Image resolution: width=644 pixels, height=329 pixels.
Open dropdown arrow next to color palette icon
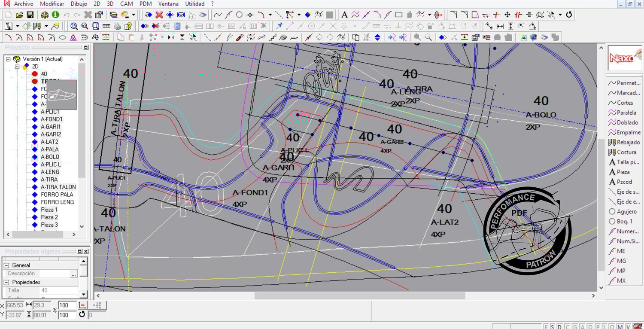[x=134, y=15]
